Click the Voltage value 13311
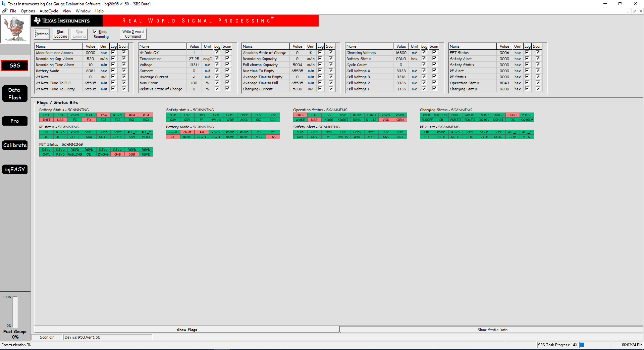 [x=194, y=65]
